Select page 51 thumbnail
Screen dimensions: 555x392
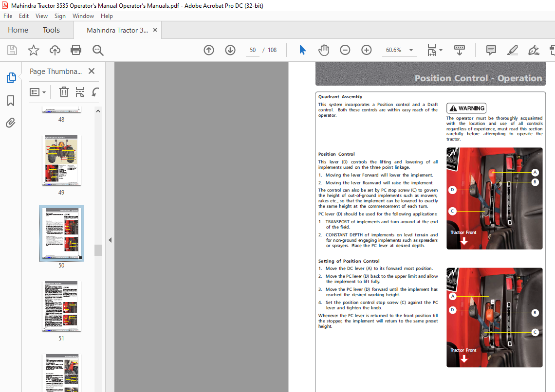(x=61, y=306)
